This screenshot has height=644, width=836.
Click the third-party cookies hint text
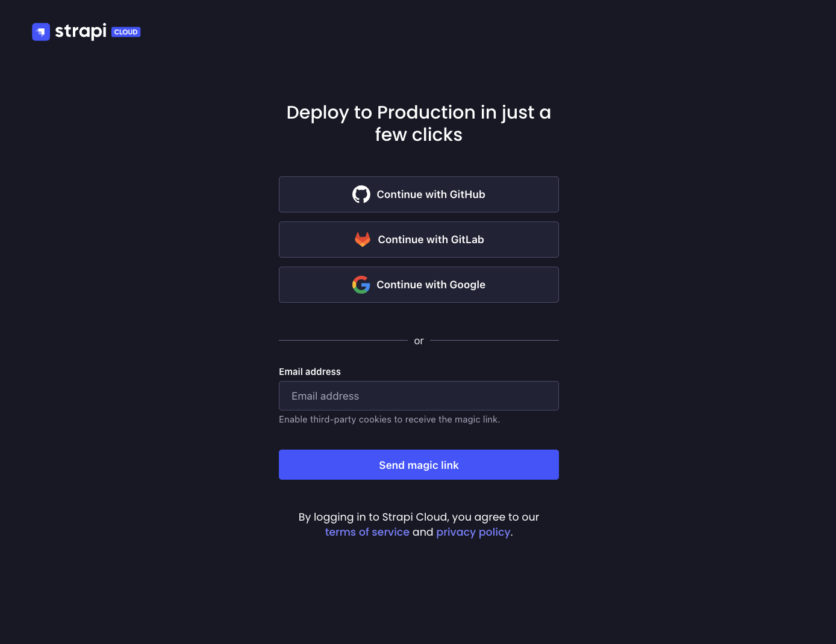tap(389, 419)
